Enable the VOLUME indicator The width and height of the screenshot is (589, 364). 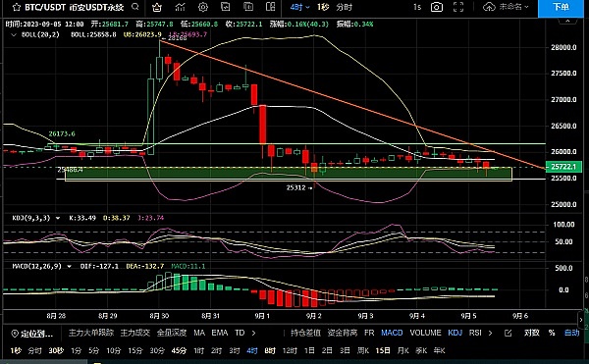425,333
